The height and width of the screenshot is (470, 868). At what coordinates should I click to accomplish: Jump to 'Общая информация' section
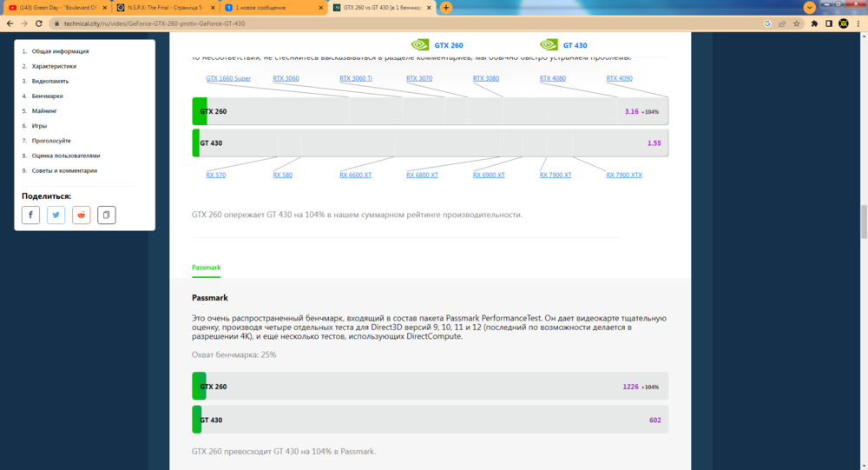60,51
